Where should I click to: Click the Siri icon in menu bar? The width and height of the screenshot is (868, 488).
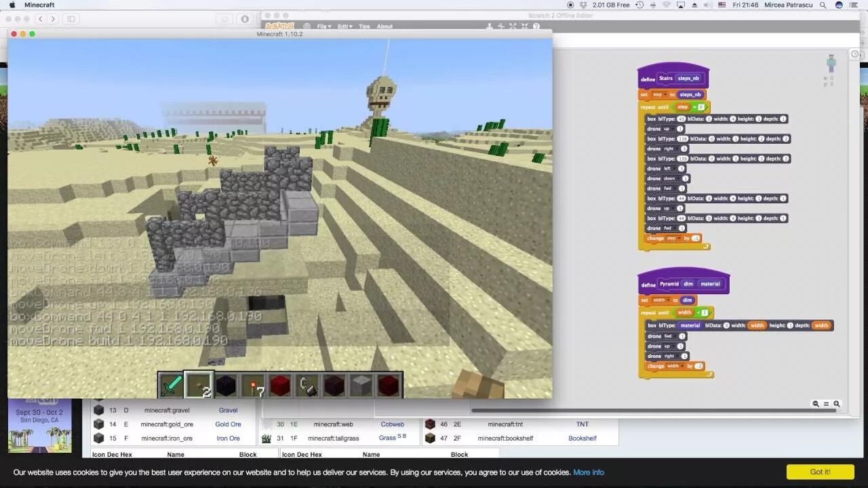[840, 5]
